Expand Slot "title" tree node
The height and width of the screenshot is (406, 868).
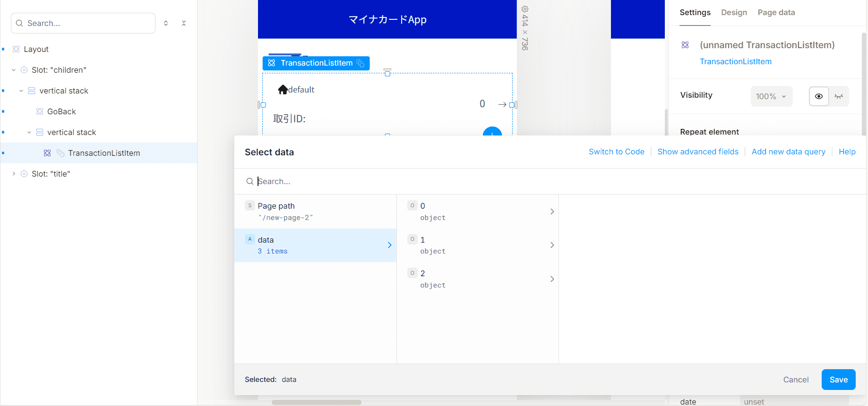(14, 174)
